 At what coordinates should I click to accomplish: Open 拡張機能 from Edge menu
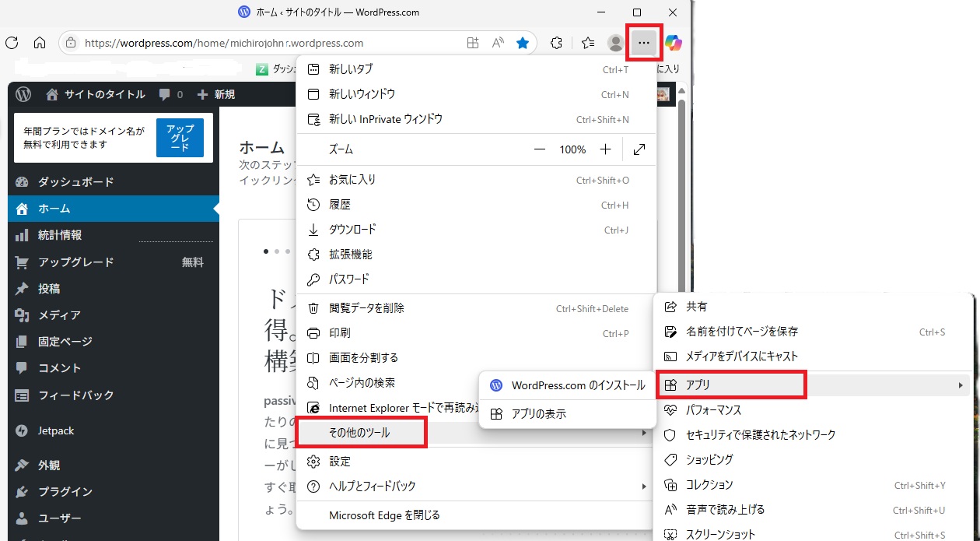click(477, 255)
